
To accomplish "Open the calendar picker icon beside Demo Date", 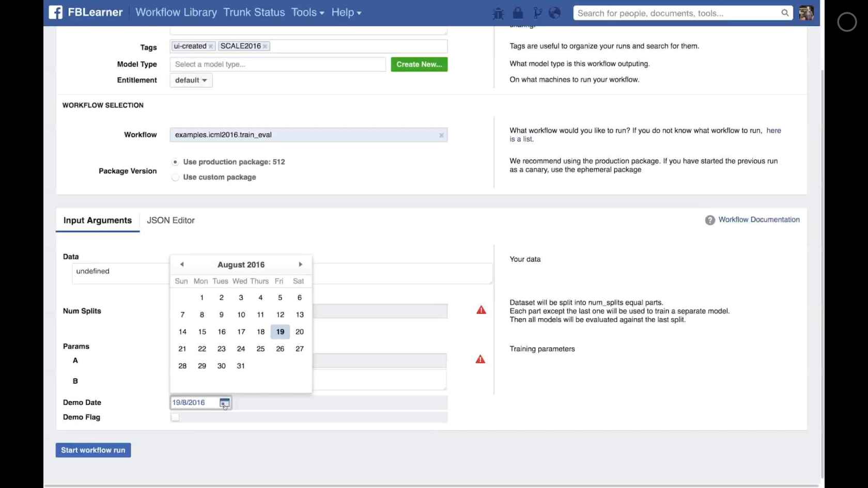I will [224, 402].
